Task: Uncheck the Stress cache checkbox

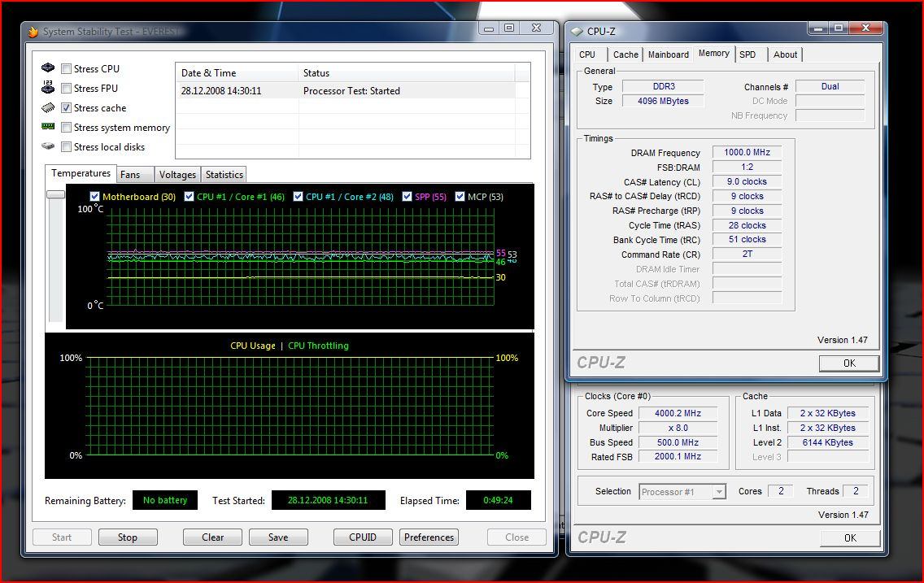Action: click(67, 108)
